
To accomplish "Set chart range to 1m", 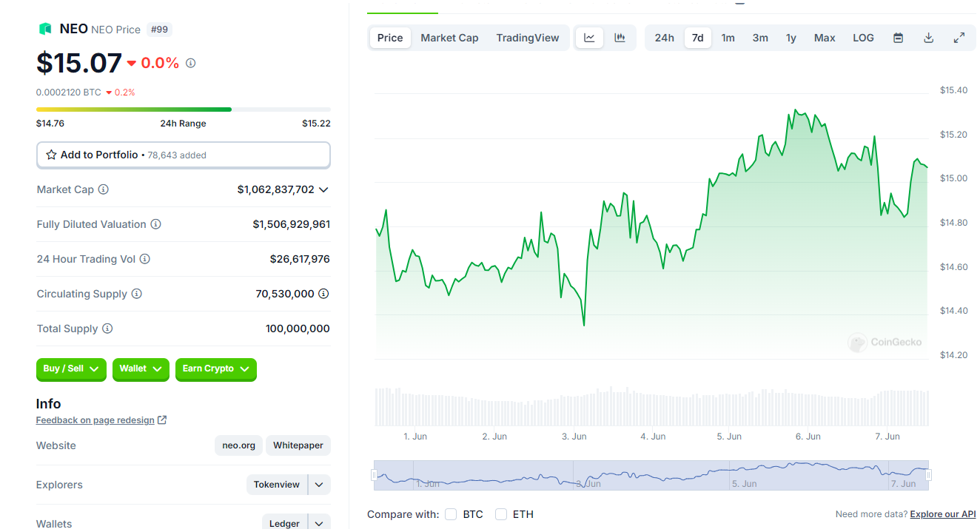I will pyautogui.click(x=728, y=38).
